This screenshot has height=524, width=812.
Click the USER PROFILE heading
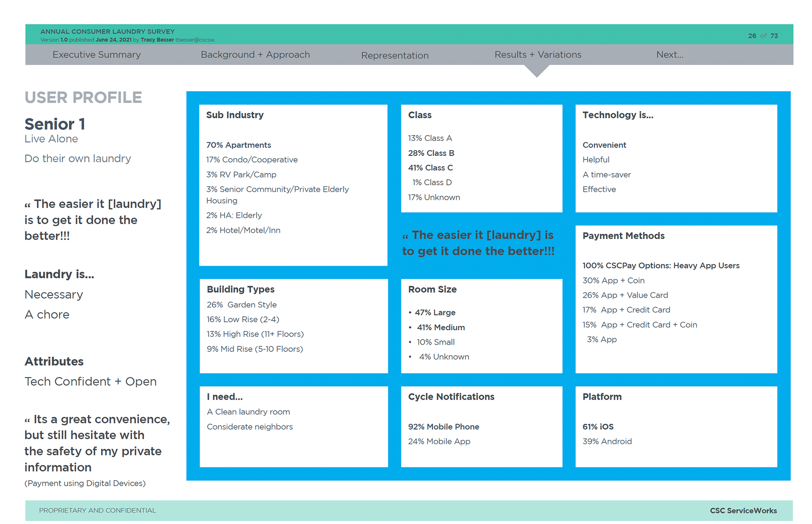tap(83, 98)
